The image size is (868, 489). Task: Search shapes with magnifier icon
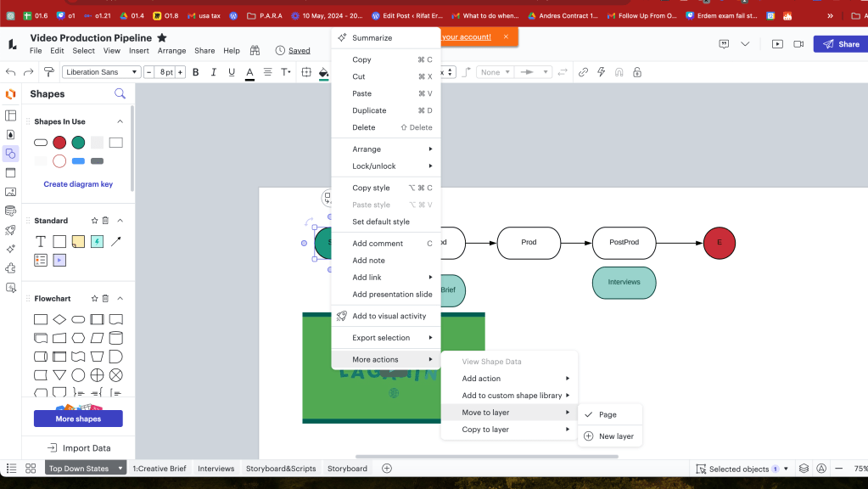pos(120,93)
